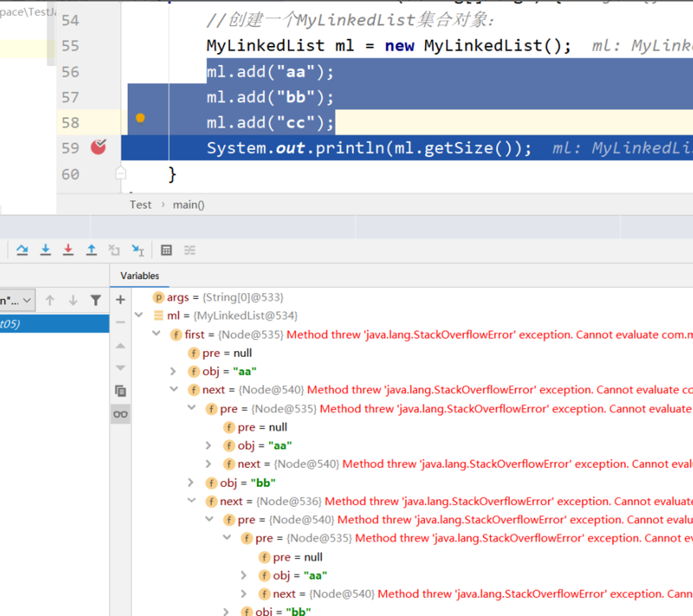Toggle the Show Watches glasses icon

(120, 414)
